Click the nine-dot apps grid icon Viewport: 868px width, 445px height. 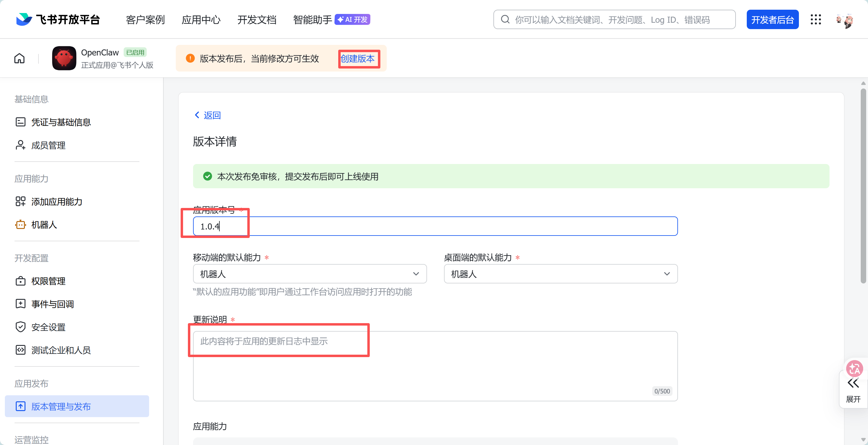coord(816,20)
